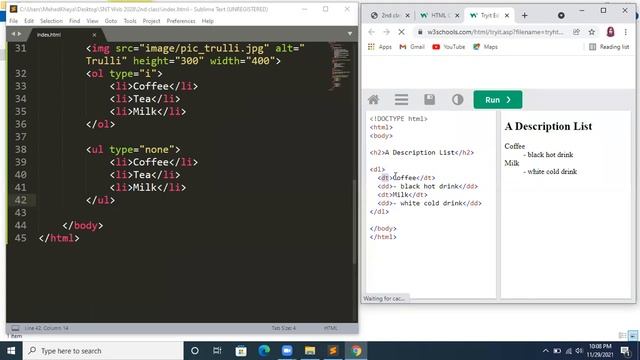Click the share page icon in address bar
This screenshot has height=360, width=640.
click(x=576, y=32)
